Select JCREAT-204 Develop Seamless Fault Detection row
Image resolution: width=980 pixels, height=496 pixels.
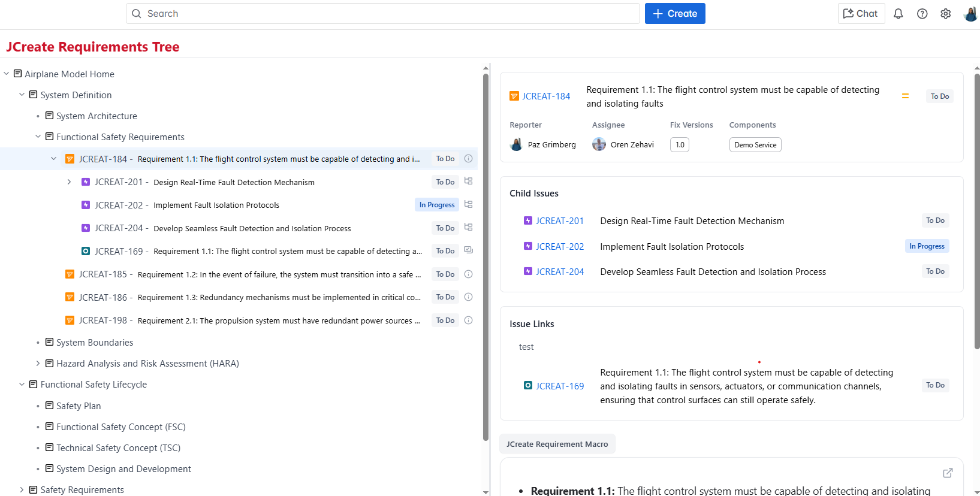pyautogui.click(x=239, y=228)
